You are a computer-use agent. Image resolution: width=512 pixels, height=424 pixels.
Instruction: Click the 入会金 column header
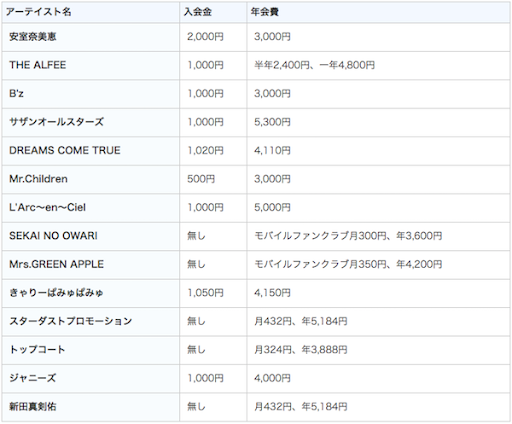click(x=198, y=12)
